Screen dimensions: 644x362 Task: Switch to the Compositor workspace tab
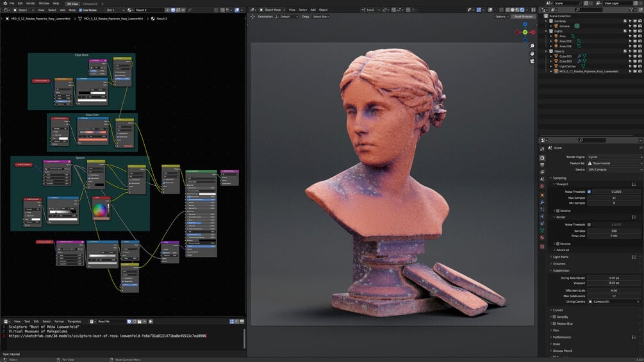(90, 4)
